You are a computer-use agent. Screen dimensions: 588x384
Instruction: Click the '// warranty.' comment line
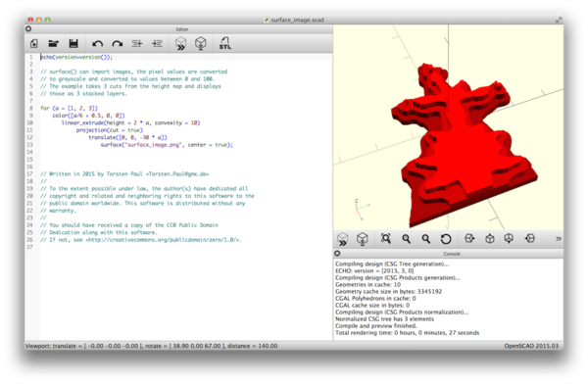(58, 211)
